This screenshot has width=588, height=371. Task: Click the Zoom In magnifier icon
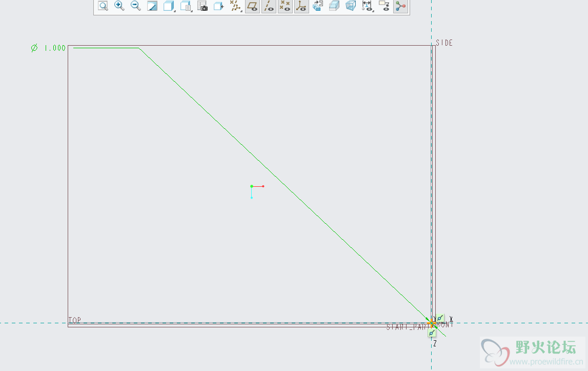[x=119, y=6]
